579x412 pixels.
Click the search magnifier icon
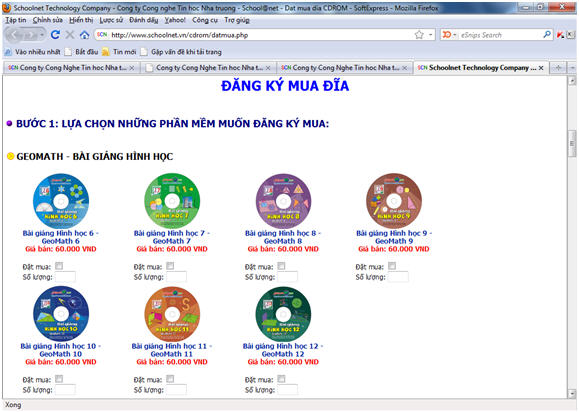pyautogui.click(x=547, y=35)
